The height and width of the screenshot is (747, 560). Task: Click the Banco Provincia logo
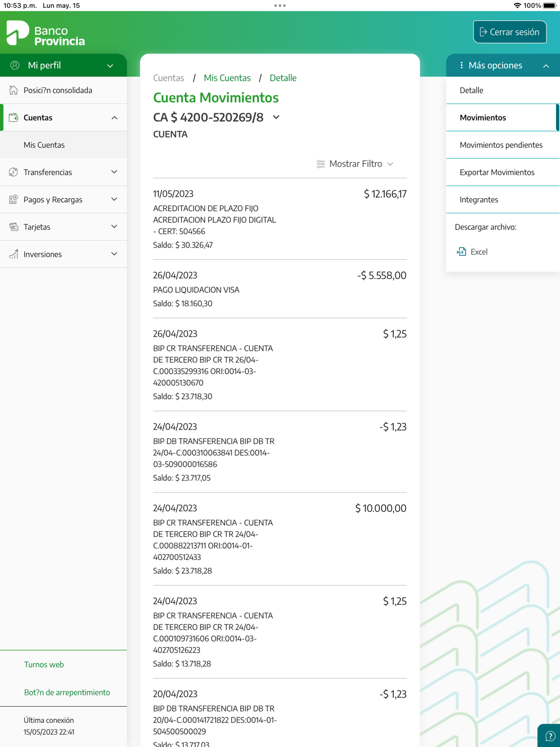click(x=45, y=34)
